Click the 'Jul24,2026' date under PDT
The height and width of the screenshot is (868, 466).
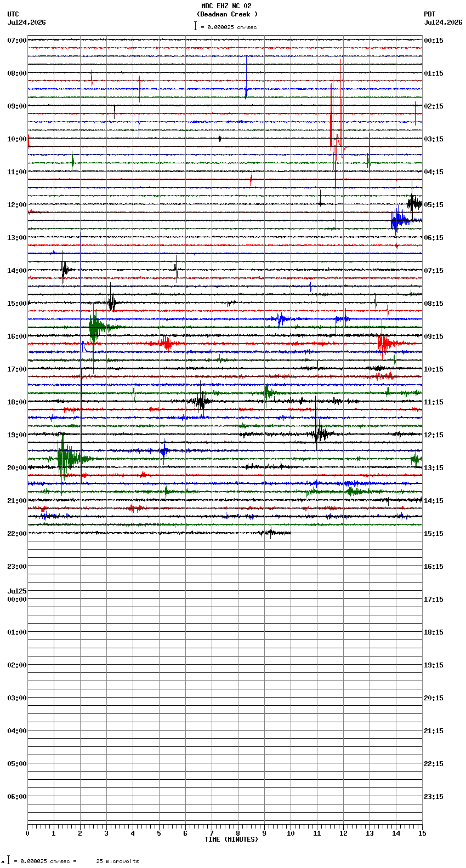point(443,22)
